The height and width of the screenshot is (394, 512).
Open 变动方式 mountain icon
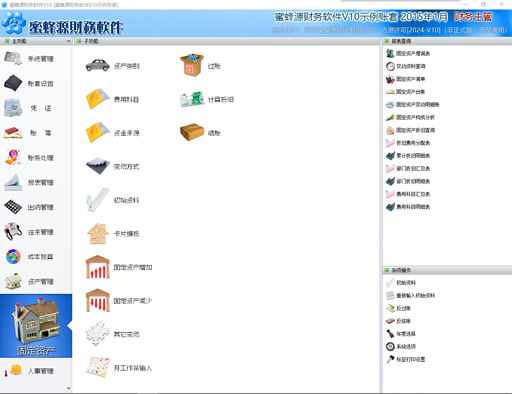[x=98, y=166]
